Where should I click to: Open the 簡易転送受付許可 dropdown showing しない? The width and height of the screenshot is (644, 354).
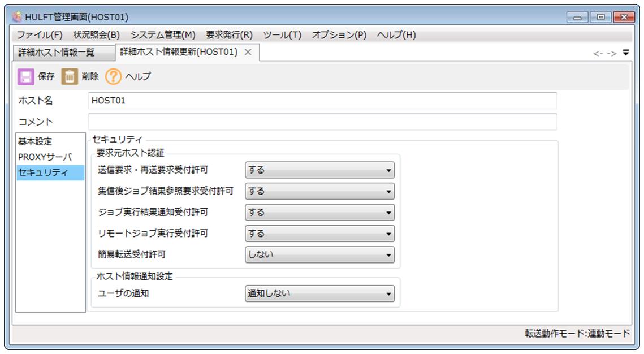[319, 254]
